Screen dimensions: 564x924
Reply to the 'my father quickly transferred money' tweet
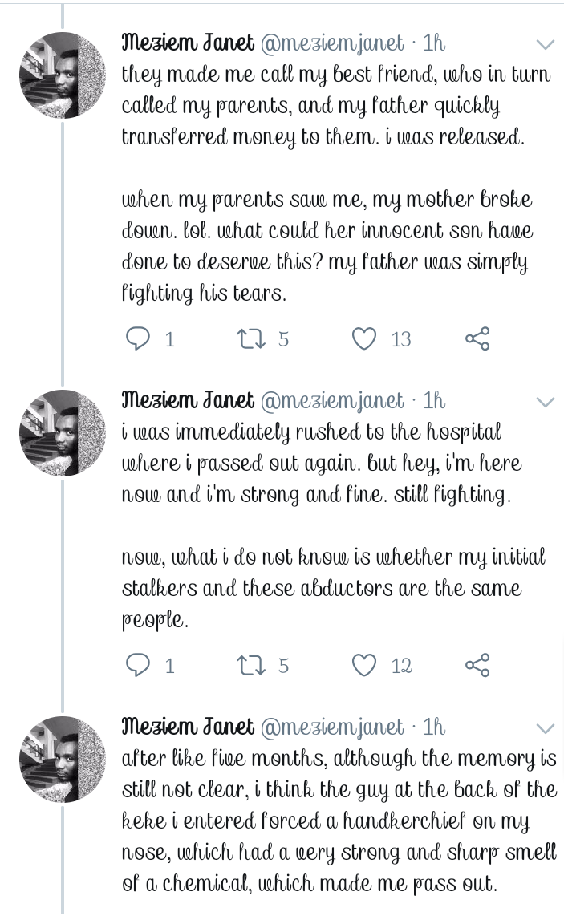[138, 338]
